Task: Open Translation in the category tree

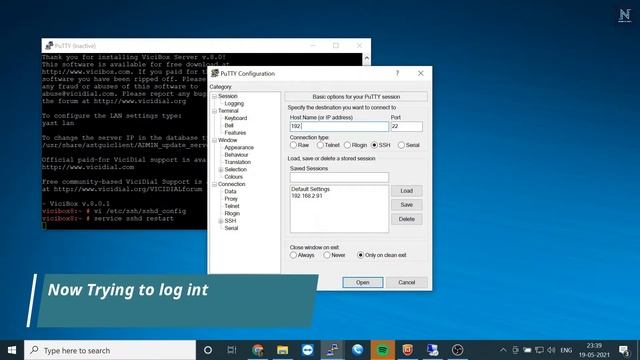Action: (237, 162)
